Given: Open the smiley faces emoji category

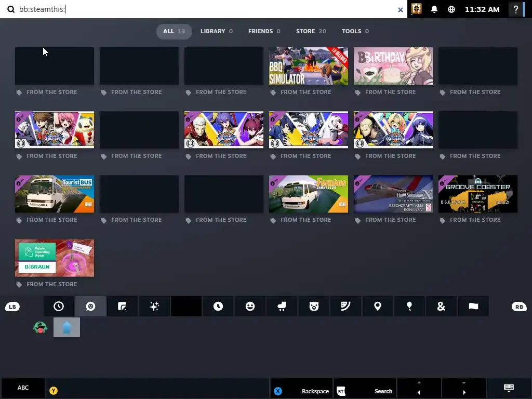Looking at the screenshot, I should (250, 307).
